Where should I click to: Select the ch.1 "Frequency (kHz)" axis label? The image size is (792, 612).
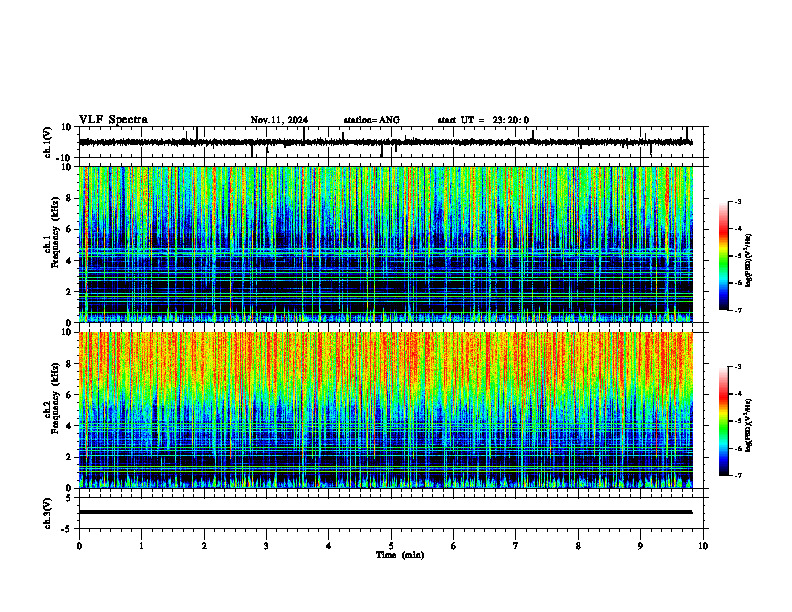click(56, 233)
